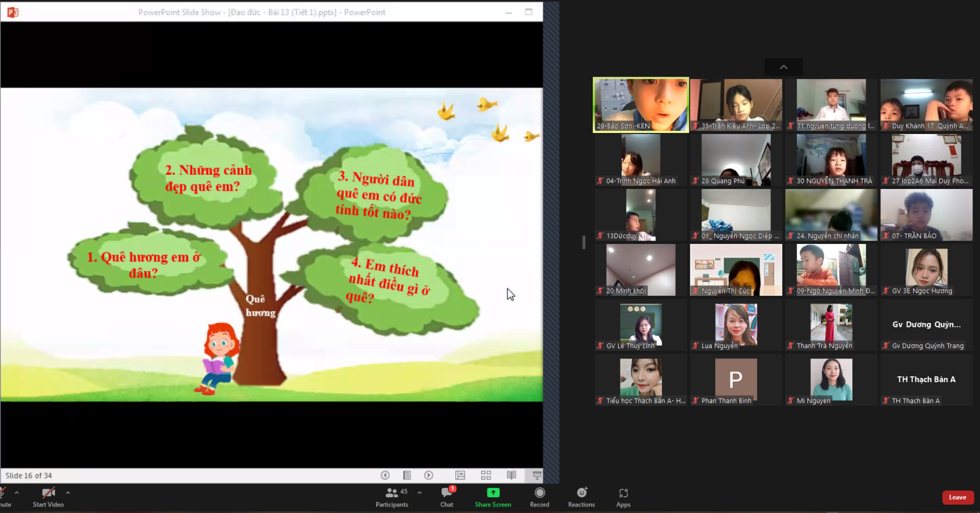Toggle camera with Start Video
980x513 pixels.
[48, 497]
